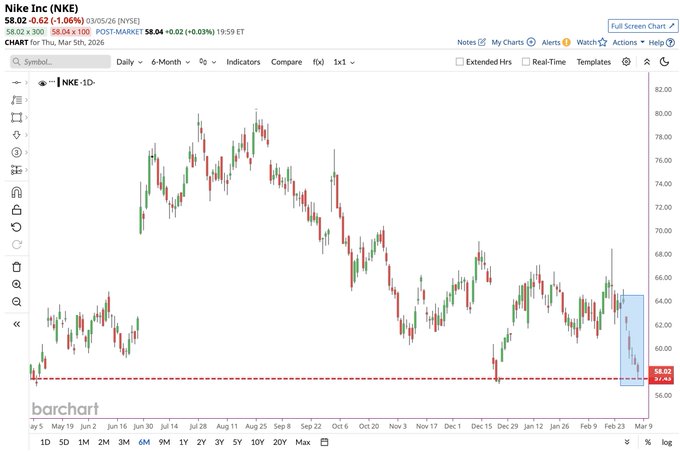Open the Compare menu
Image resolution: width=680 pixels, height=452 pixels.
[286, 62]
